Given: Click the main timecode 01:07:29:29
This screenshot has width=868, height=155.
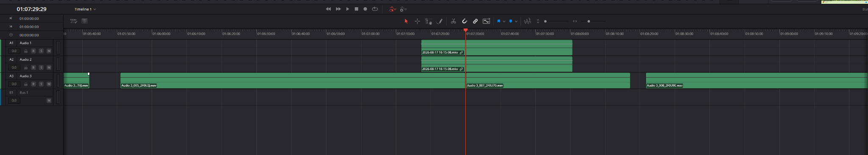Looking at the screenshot, I should [x=32, y=9].
